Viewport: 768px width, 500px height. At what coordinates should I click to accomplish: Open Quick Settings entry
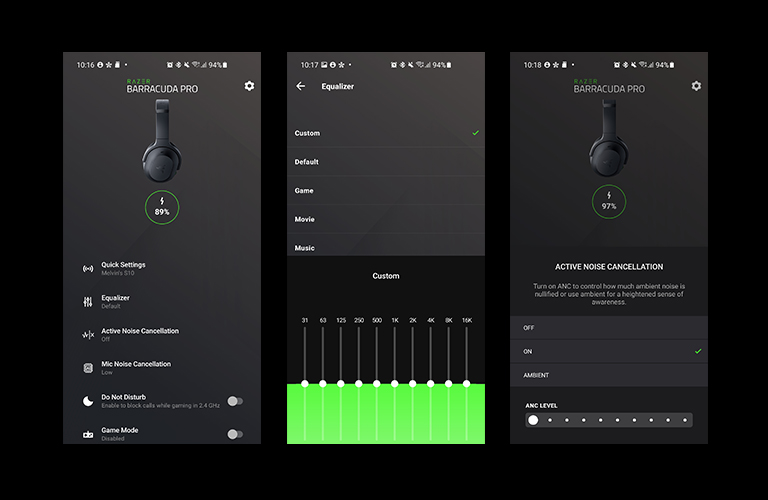pos(162,268)
